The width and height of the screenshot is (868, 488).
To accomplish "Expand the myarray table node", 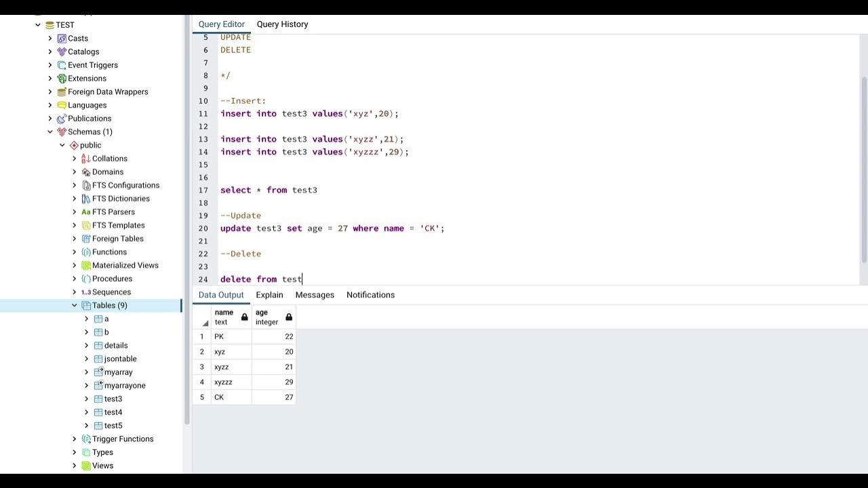I will point(87,372).
